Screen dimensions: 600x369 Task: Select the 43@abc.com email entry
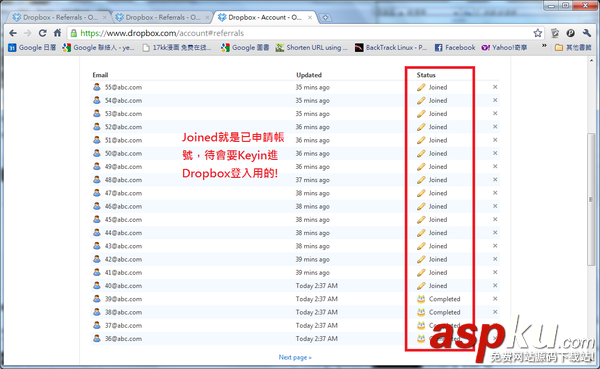click(x=123, y=246)
